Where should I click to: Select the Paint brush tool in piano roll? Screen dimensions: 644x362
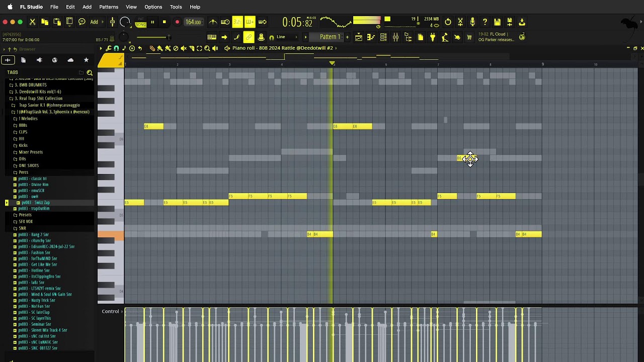click(160, 48)
